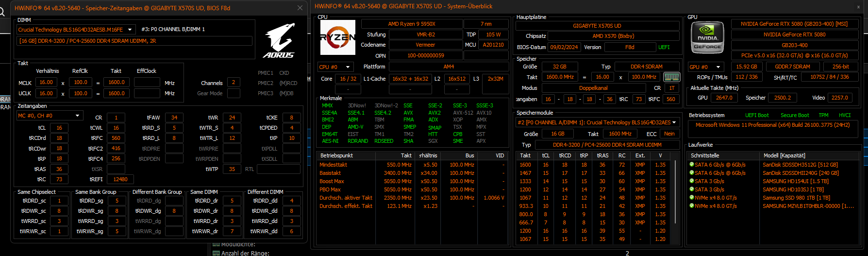Click the [16 GB] DDR4-3200 module description field
This screenshot has width=868, height=256.
point(134,41)
